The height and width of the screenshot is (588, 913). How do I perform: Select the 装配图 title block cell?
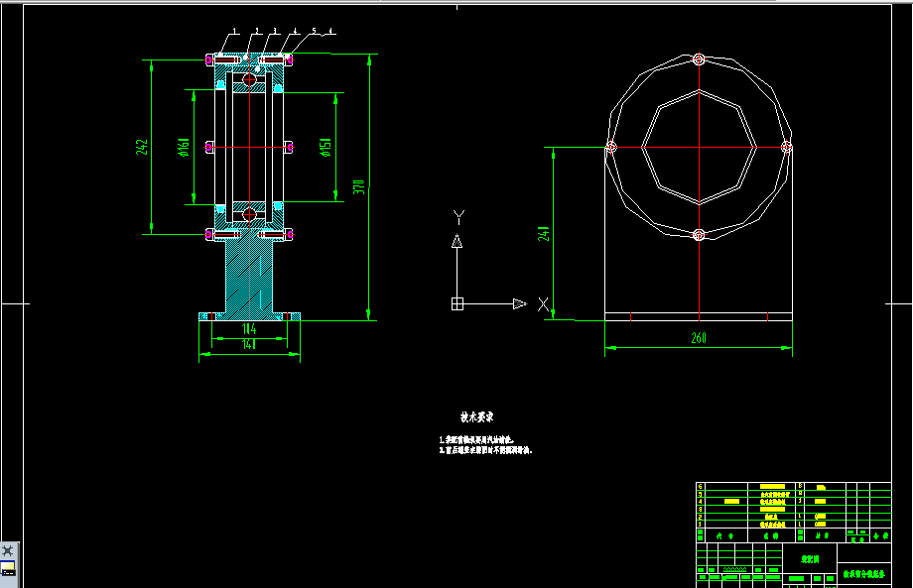tap(810, 559)
